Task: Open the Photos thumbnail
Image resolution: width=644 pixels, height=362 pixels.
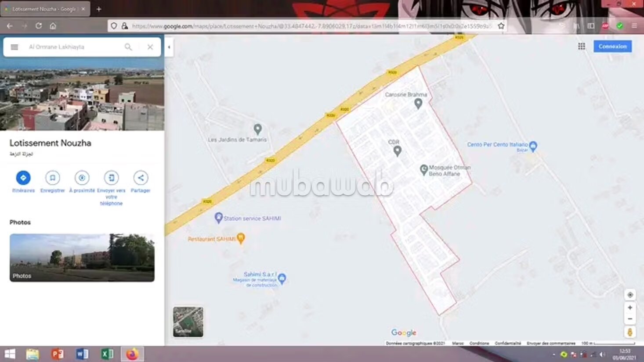Action: click(x=82, y=258)
